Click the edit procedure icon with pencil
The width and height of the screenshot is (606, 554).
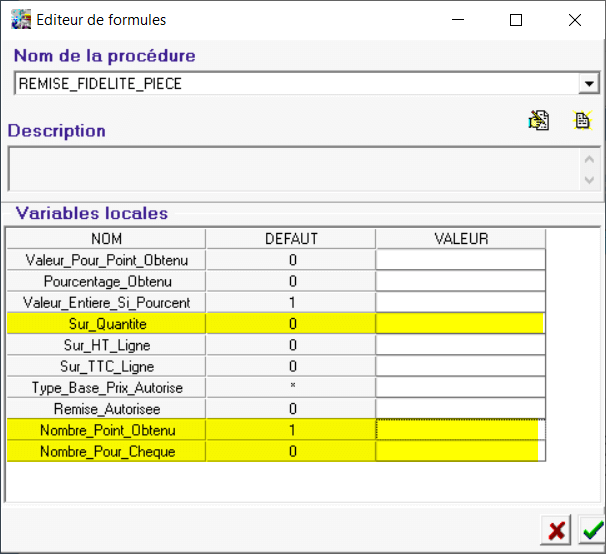539,121
